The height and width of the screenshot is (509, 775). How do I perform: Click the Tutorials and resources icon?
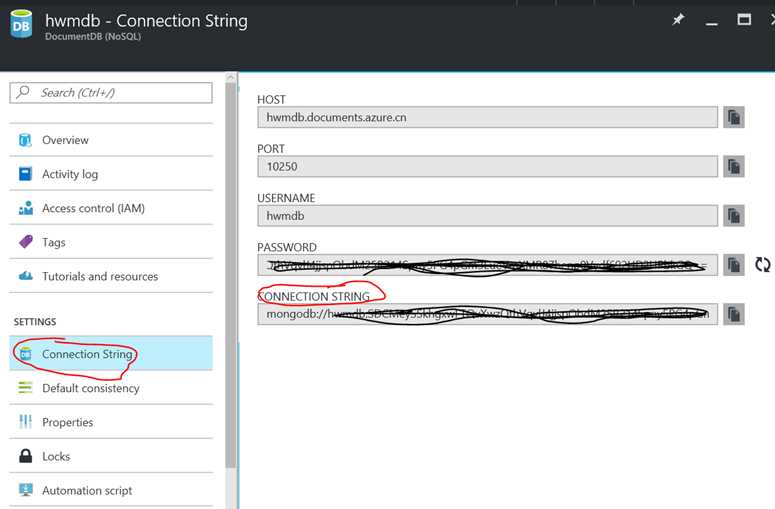(25, 276)
